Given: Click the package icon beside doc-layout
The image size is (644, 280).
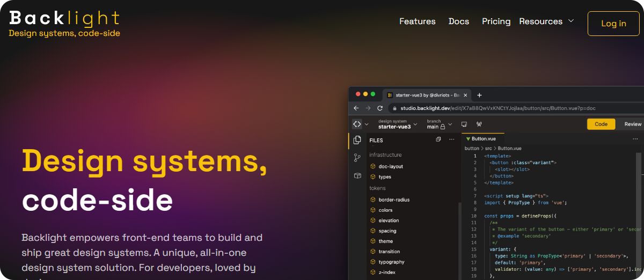Looking at the screenshot, I should point(372,166).
